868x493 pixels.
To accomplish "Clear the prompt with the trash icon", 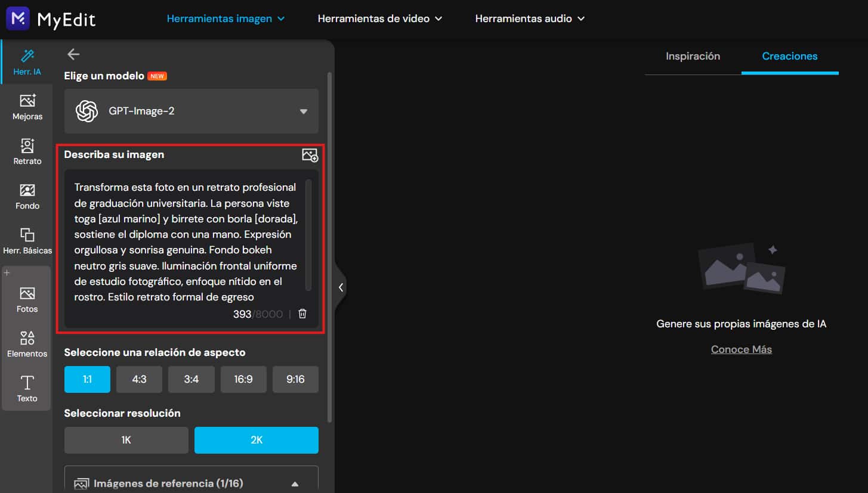I will coord(302,314).
